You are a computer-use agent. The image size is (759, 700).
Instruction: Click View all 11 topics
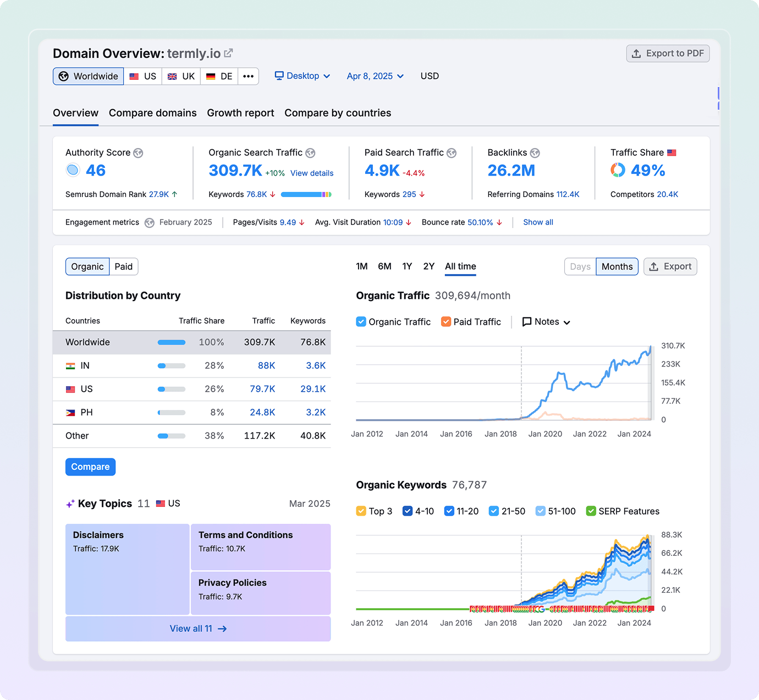[198, 629]
